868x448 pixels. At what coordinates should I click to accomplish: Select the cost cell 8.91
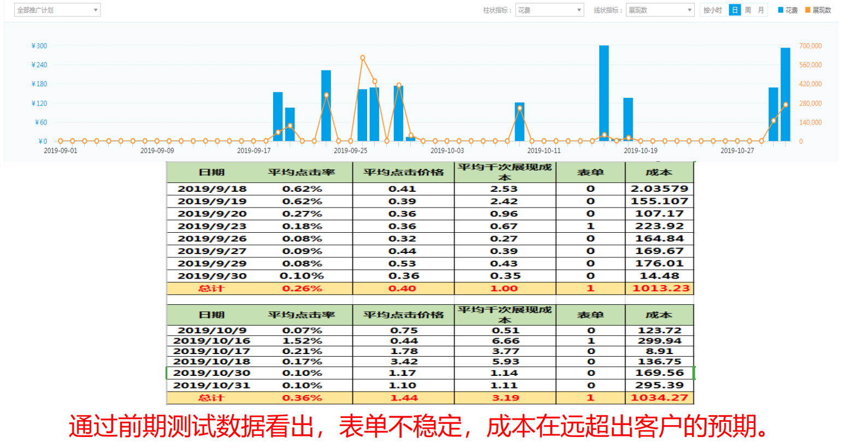point(659,351)
